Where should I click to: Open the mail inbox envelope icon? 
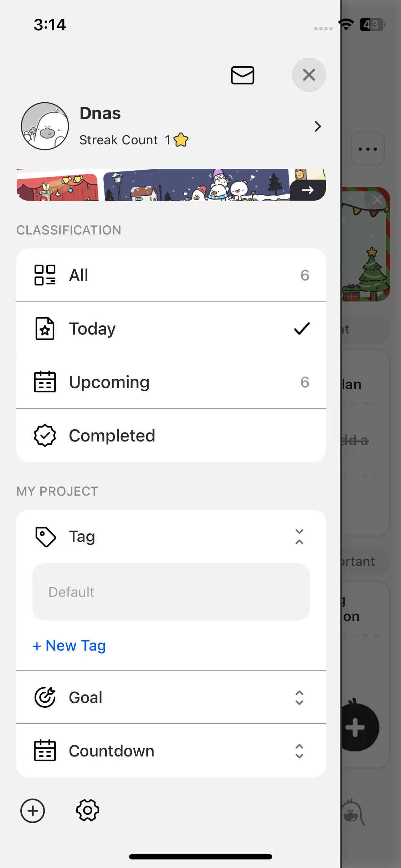click(x=242, y=75)
